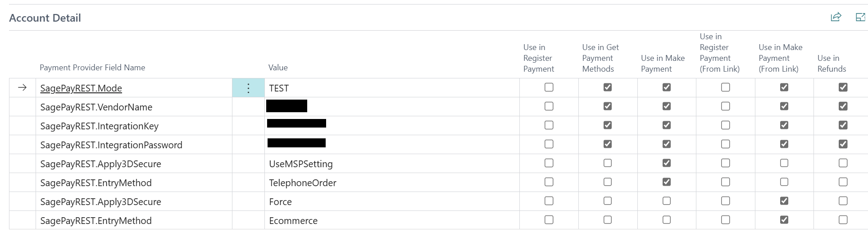The image size is (868, 233).
Task: Sort by Payment Provider Field Name column header
Action: (x=92, y=68)
